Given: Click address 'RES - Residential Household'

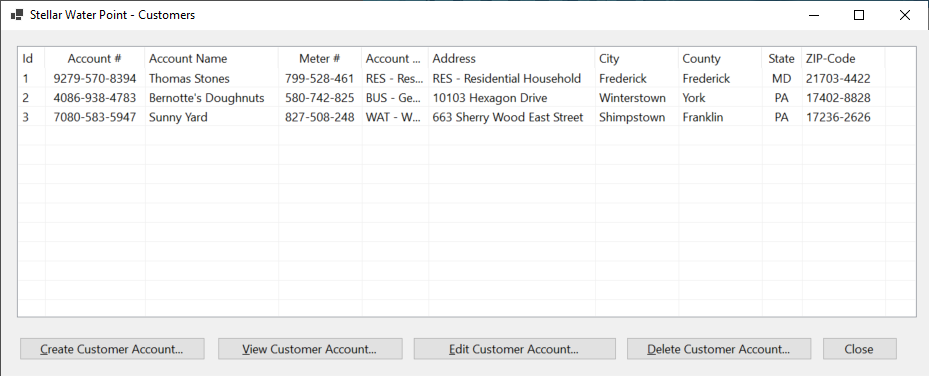Looking at the screenshot, I should pos(507,78).
